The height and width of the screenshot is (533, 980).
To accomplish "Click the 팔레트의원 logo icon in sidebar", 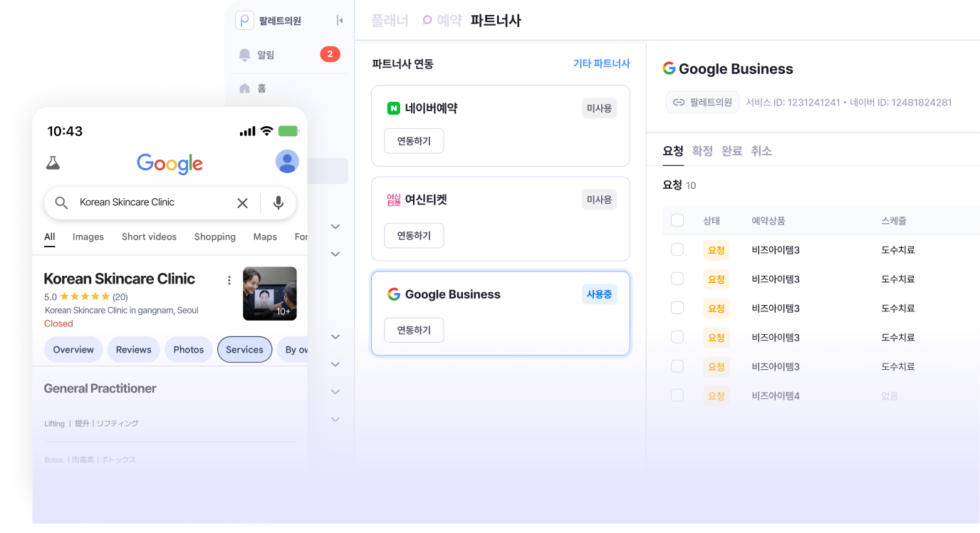I will tap(244, 21).
